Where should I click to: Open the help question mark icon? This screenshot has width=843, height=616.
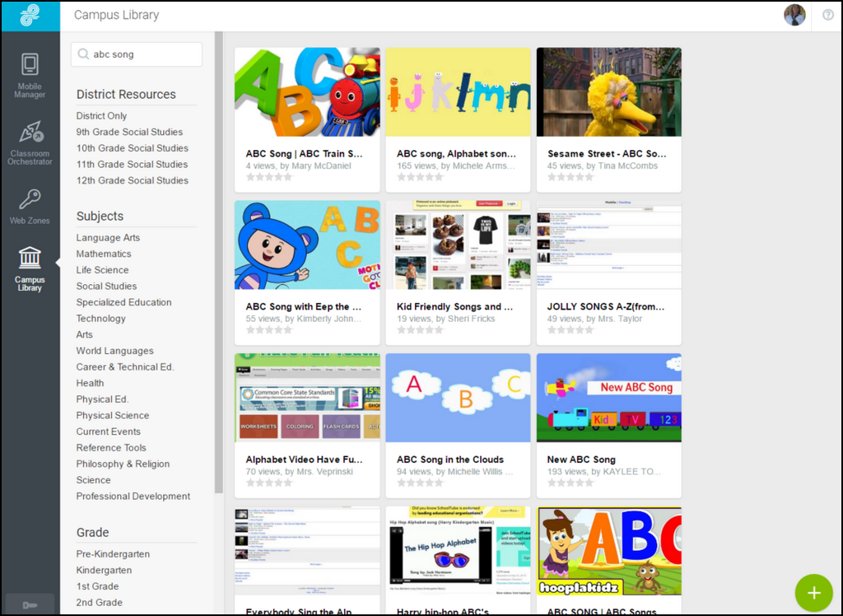(828, 15)
